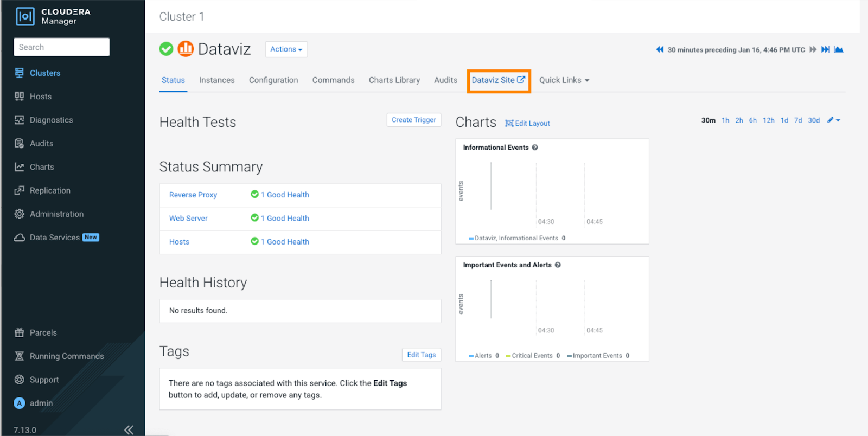This screenshot has width=868, height=436.
Task: Open the pencil custom time range dropdown
Action: [x=833, y=120]
